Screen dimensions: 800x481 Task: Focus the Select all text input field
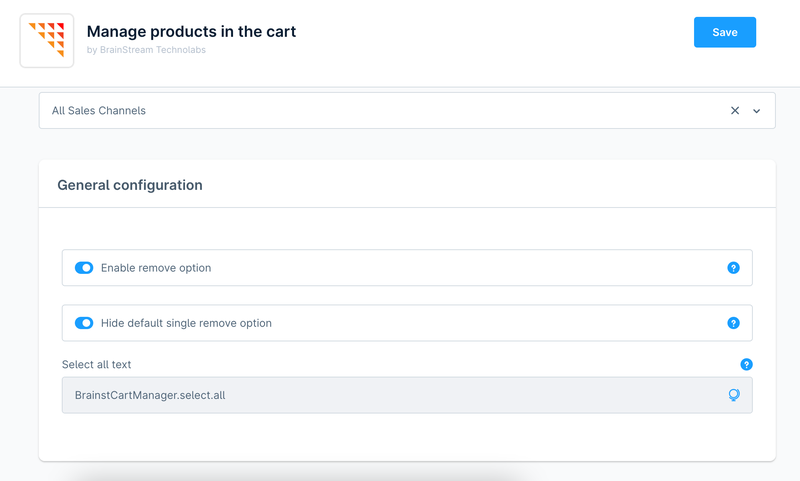(x=390, y=395)
